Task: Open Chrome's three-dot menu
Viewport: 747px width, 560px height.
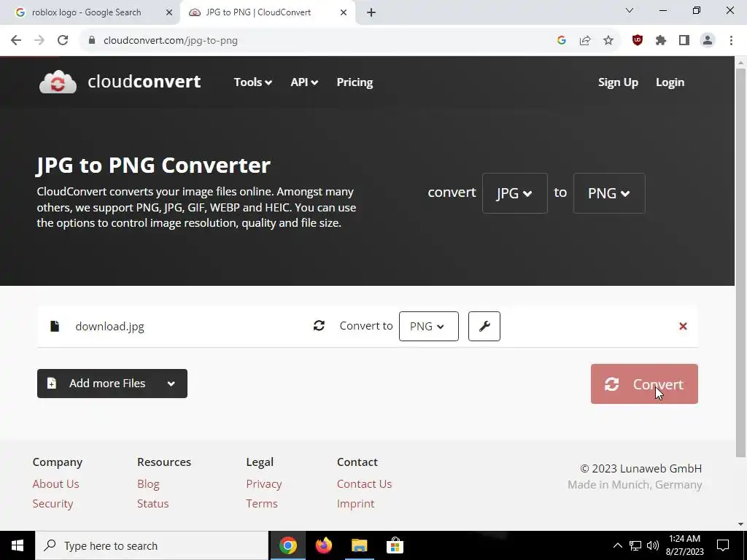Action: coord(731,41)
